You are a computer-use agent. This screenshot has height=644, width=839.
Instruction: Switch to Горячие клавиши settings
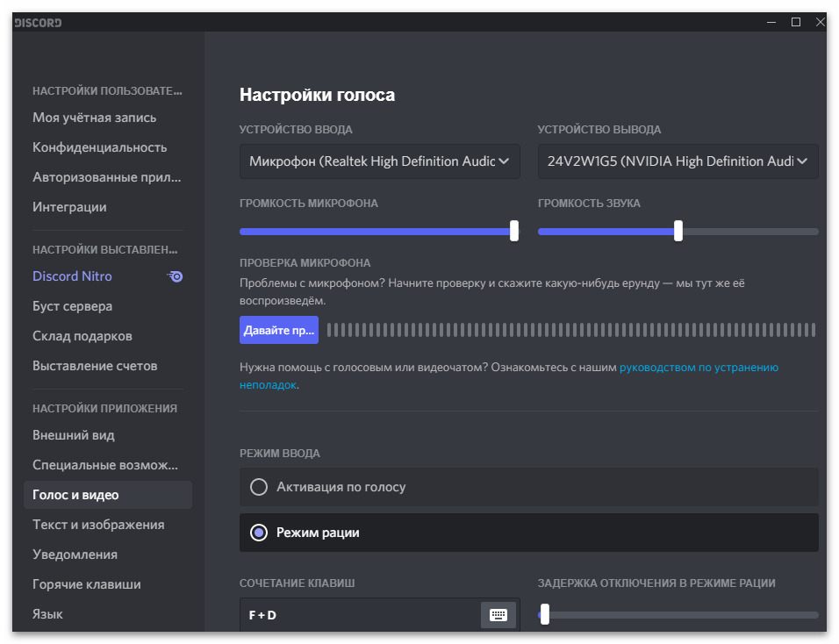point(86,584)
